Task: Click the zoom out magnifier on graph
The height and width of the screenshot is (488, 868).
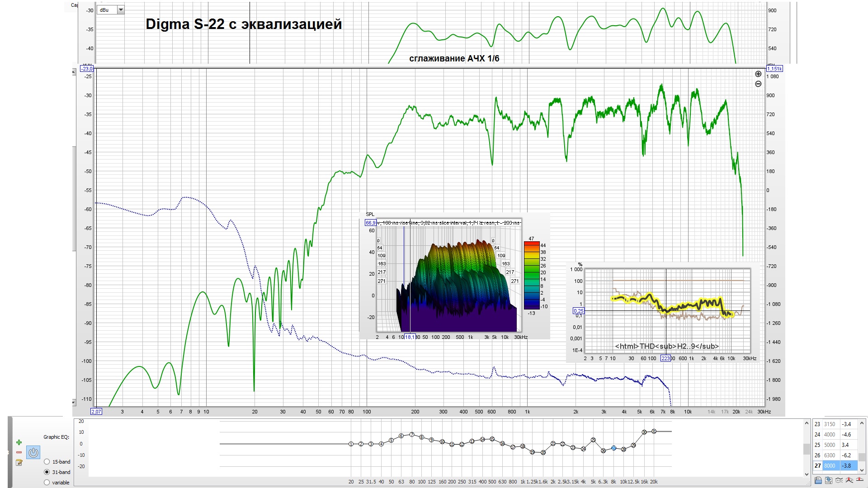Action: tap(759, 84)
